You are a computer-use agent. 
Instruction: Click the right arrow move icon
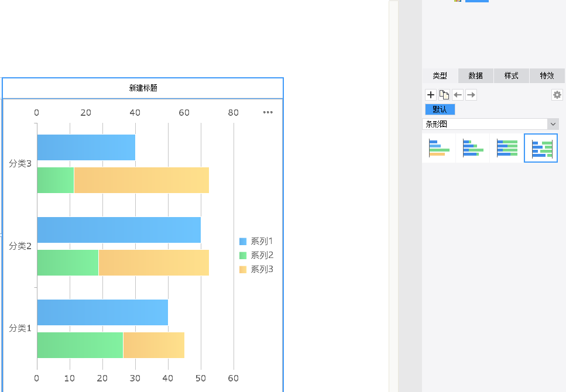(x=471, y=95)
